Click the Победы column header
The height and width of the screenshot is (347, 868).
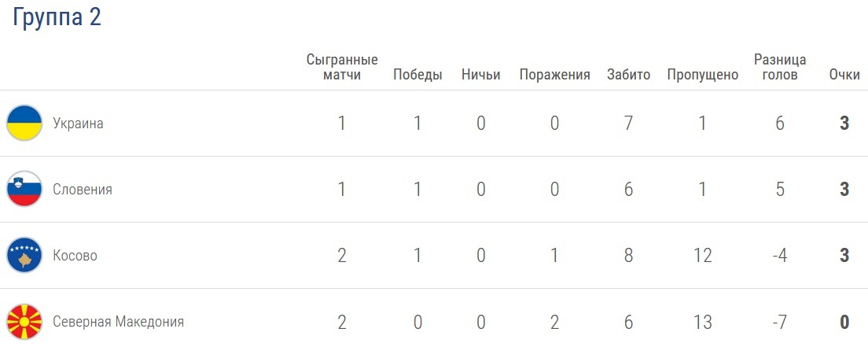417,76
